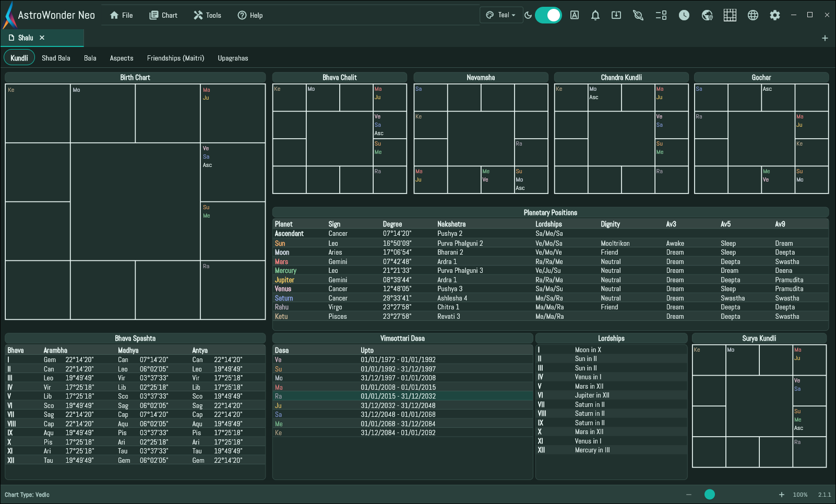Click the text style icon in the toolbar
This screenshot has height=504, width=836.
tap(575, 15)
